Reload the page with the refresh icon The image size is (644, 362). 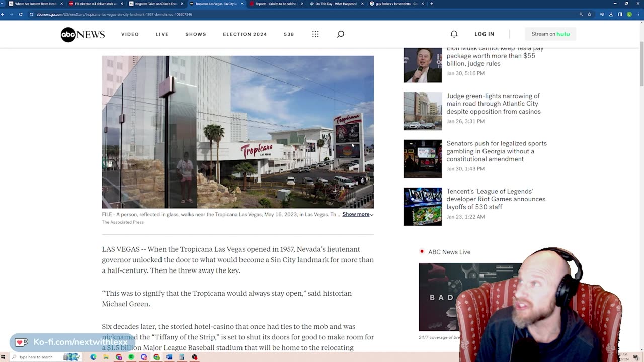click(x=21, y=14)
